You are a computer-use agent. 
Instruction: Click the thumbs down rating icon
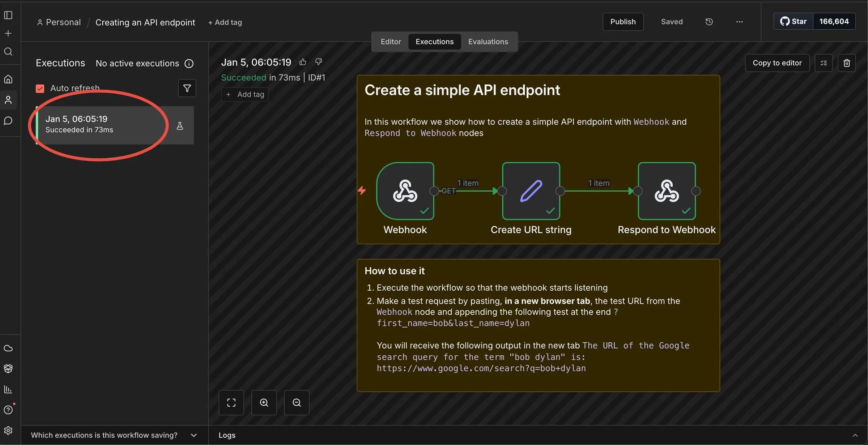click(319, 62)
